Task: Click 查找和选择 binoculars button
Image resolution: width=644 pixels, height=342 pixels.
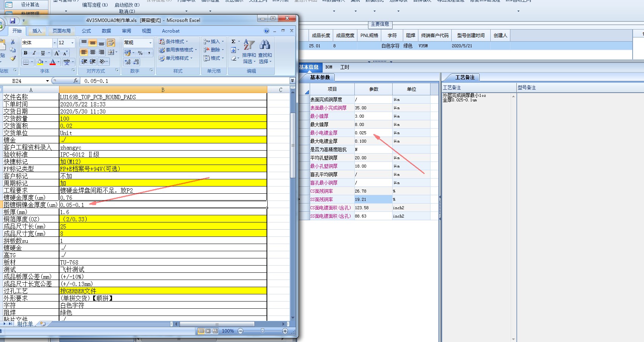Action: pos(265,51)
